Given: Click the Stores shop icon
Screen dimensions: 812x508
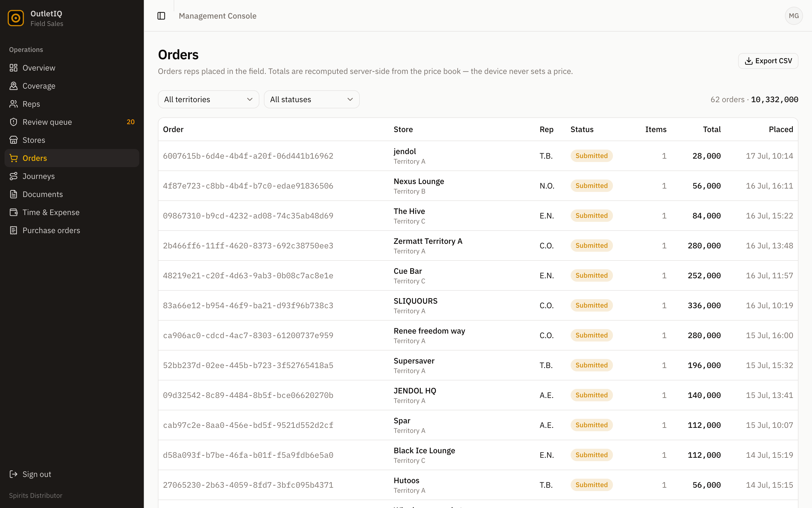Looking at the screenshot, I should (14, 140).
